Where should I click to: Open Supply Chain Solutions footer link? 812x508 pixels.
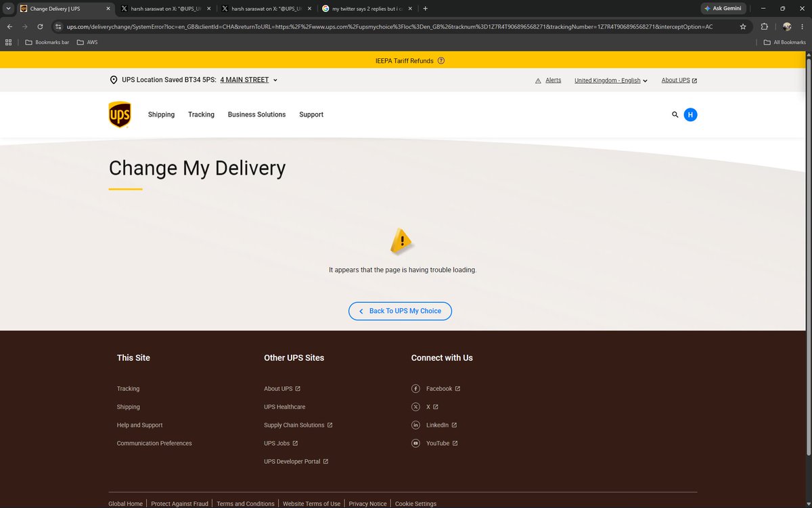coord(298,425)
